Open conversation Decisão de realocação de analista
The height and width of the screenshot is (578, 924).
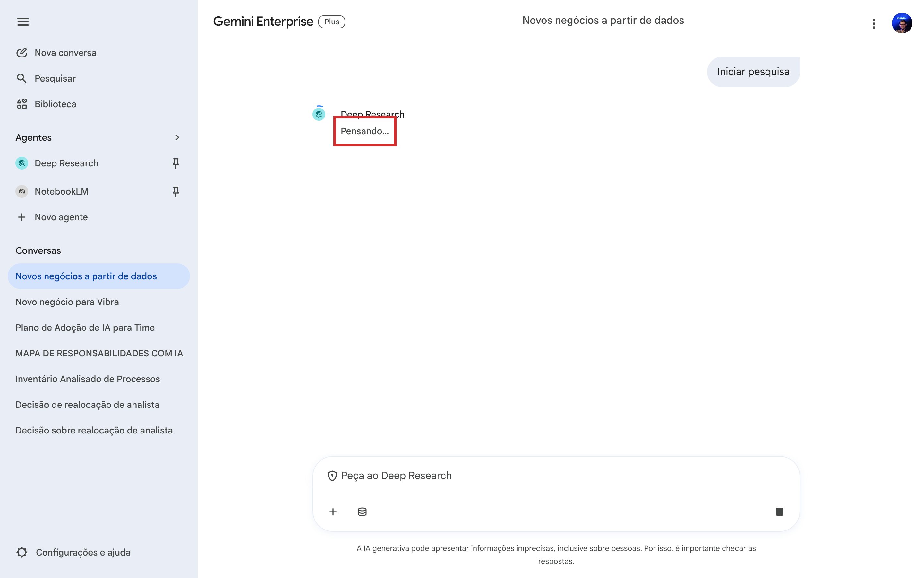88,405
